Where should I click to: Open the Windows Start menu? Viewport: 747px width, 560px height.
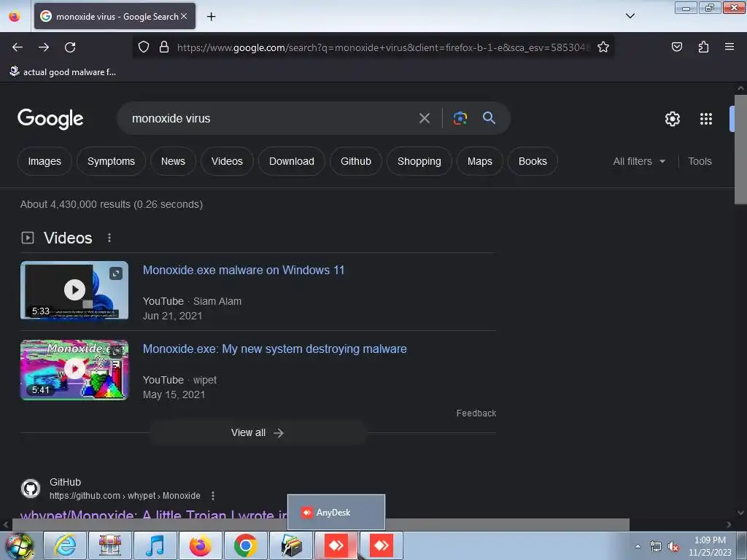[20, 546]
